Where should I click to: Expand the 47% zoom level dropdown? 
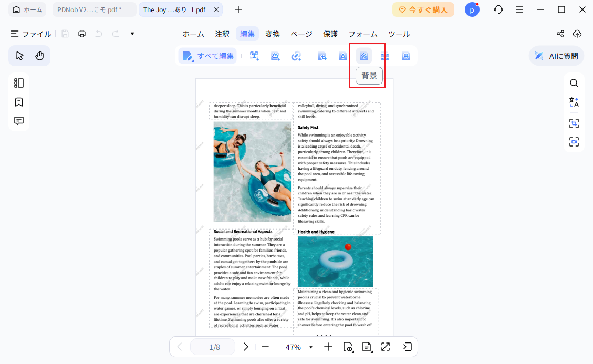311,347
